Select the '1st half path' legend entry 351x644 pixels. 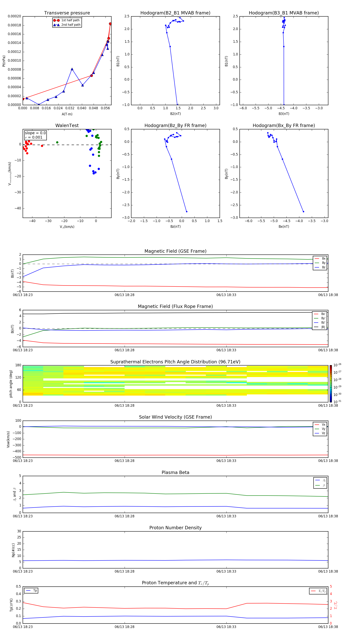(67, 20)
